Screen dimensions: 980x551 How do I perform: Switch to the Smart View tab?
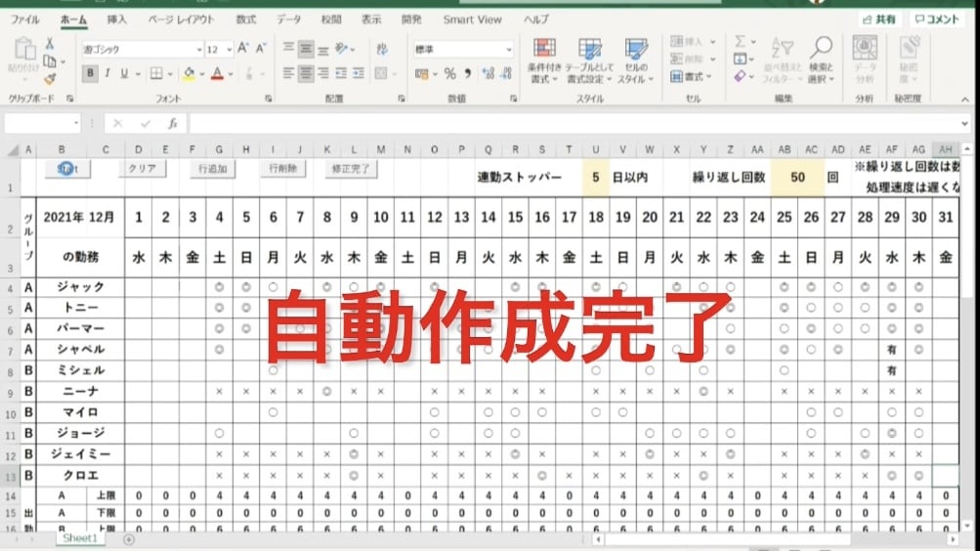[x=473, y=20]
